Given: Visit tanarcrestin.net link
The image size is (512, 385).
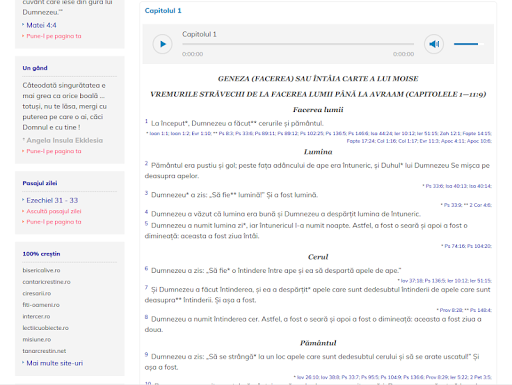Looking at the screenshot, I should click(44, 351).
